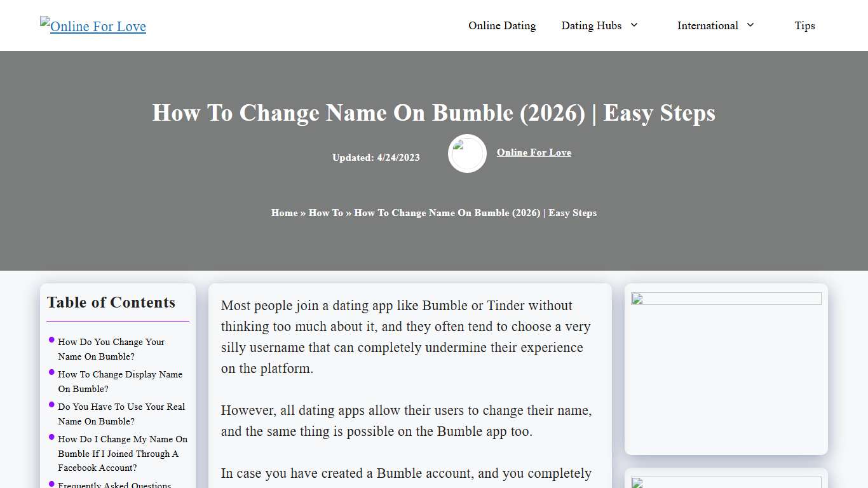Select Tips in the navigation menu
Screen dimensions: 868x488
[x=804, y=26]
